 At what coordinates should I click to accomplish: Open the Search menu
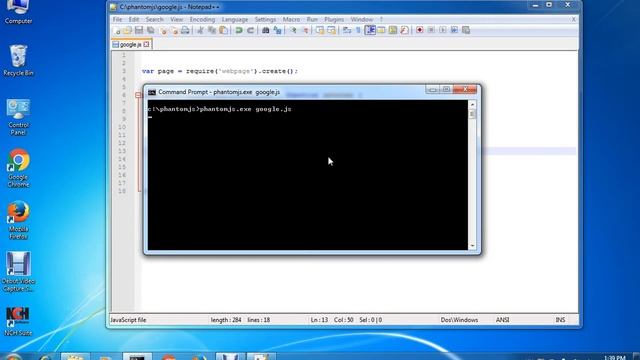(155, 20)
